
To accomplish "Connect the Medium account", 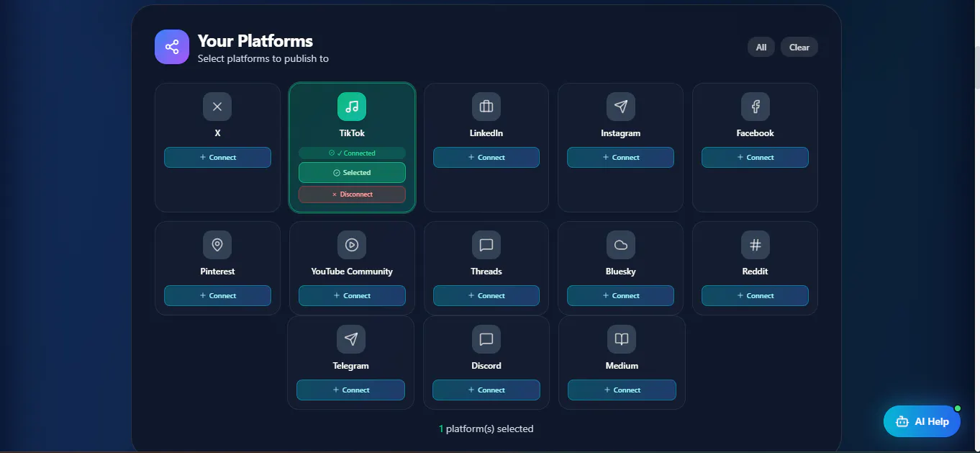I will pyautogui.click(x=622, y=390).
